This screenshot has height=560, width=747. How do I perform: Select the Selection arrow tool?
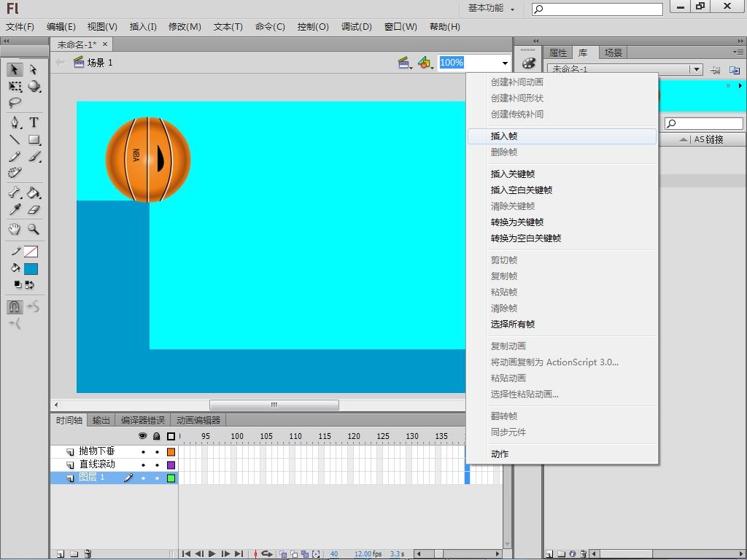[15, 69]
